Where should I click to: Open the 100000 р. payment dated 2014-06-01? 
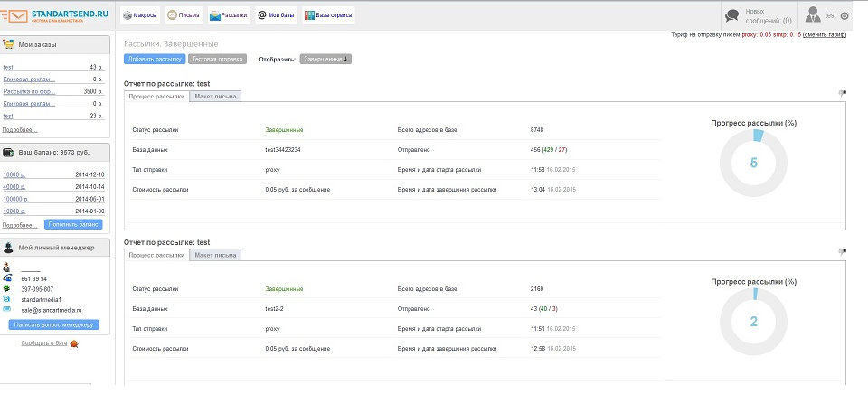coord(15,199)
